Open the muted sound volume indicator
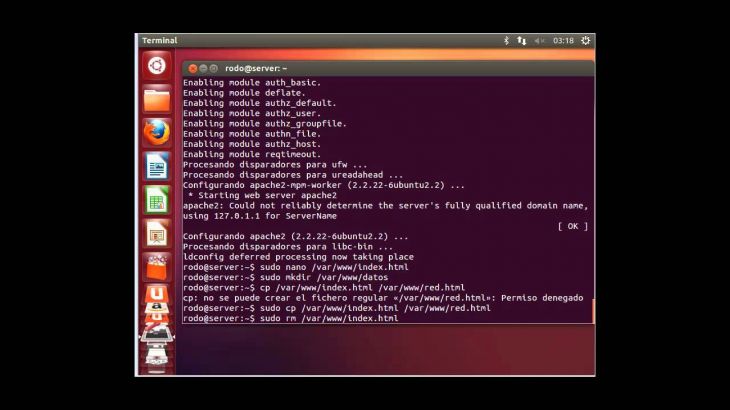 coord(539,41)
